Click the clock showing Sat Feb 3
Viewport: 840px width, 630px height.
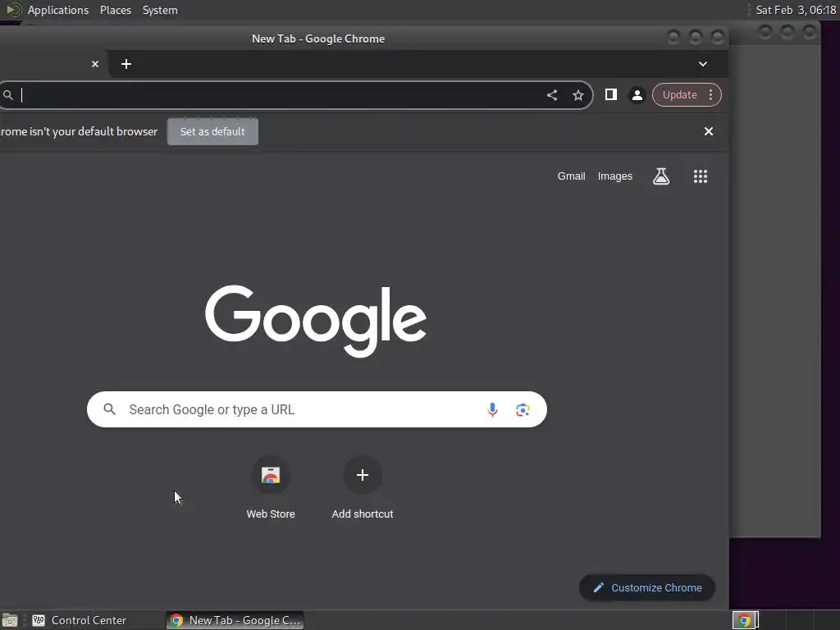pyautogui.click(x=796, y=10)
